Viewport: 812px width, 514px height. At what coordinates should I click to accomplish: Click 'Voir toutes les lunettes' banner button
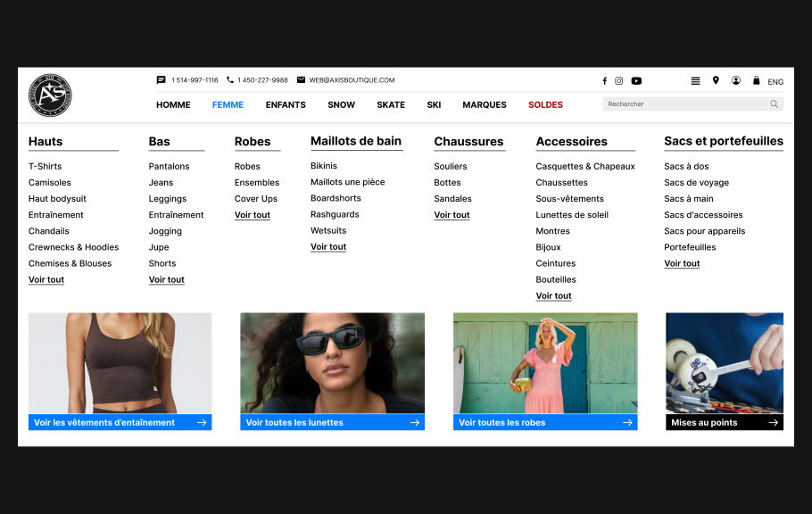click(x=332, y=422)
